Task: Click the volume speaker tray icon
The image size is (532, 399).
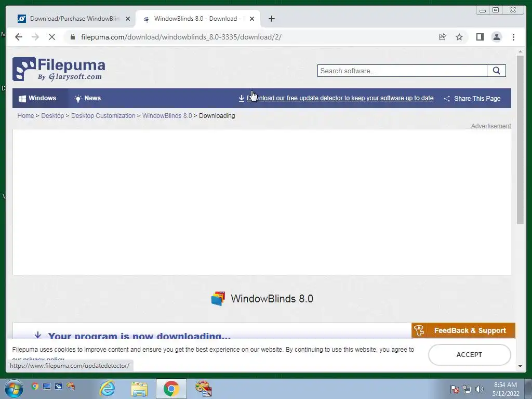Action: coord(480,389)
